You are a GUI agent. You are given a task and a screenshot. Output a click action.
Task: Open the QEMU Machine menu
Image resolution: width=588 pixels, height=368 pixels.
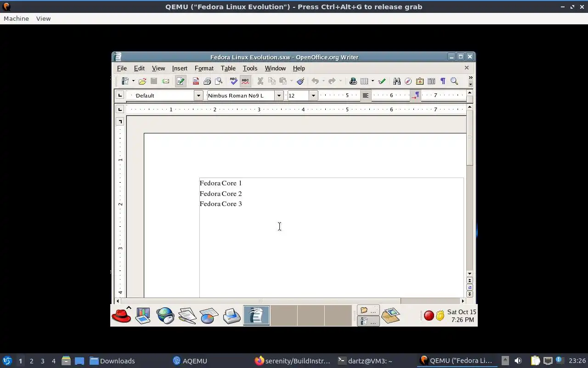pyautogui.click(x=16, y=18)
